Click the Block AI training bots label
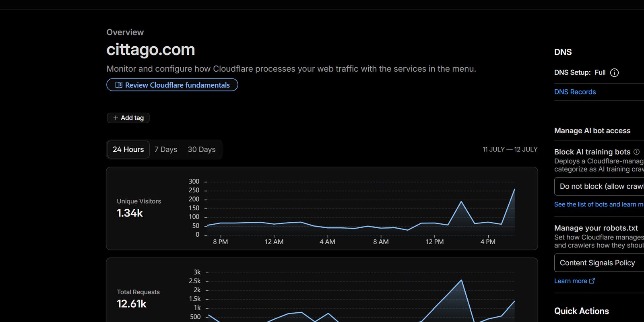The width and height of the screenshot is (644, 322). (x=592, y=152)
